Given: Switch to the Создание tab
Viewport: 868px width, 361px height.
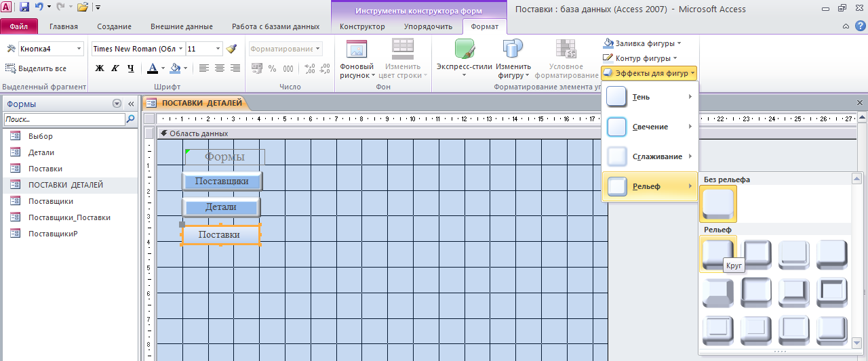Looking at the screenshot, I should 114,26.
